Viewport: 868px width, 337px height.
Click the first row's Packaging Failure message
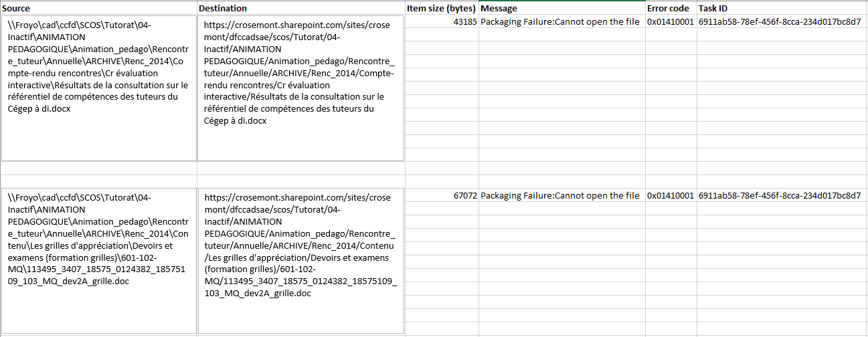click(x=560, y=22)
